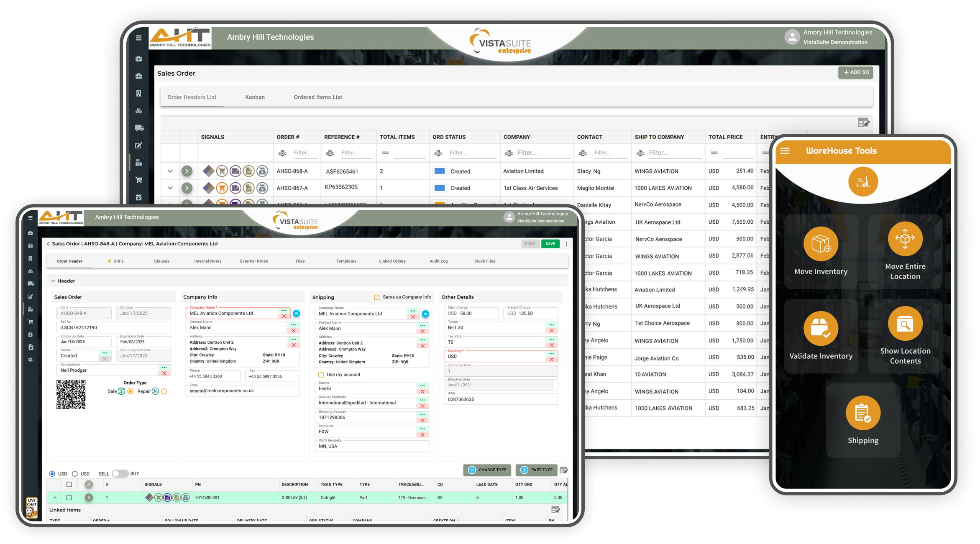Open the three-dot menu next to Save

click(566, 244)
